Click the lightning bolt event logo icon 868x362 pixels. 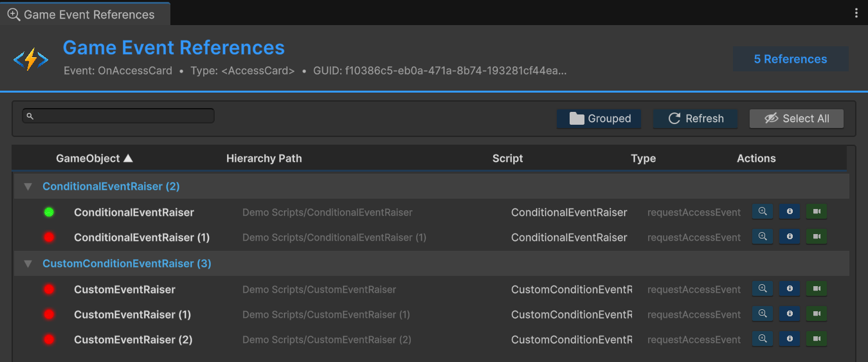[x=31, y=60]
